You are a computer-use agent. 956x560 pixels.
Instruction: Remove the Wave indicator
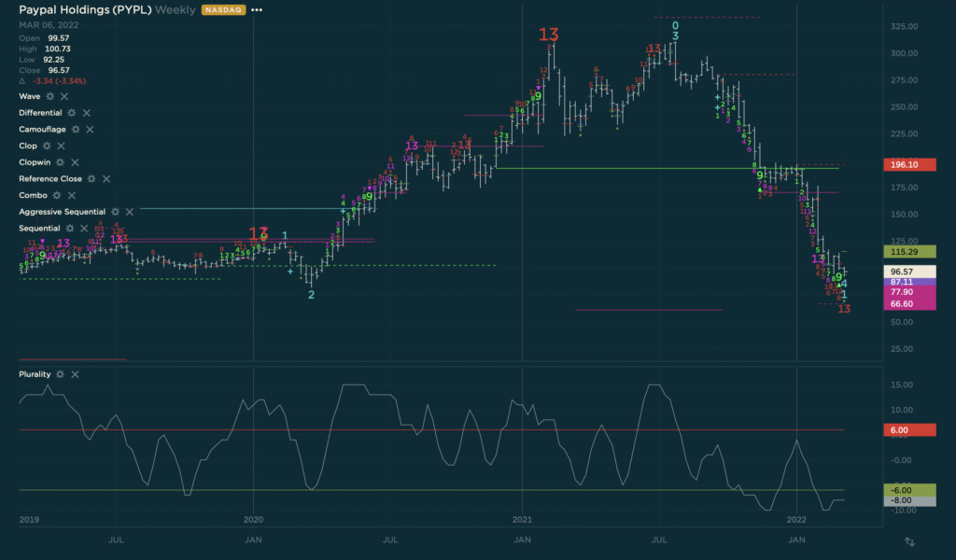pyautogui.click(x=64, y=96)
